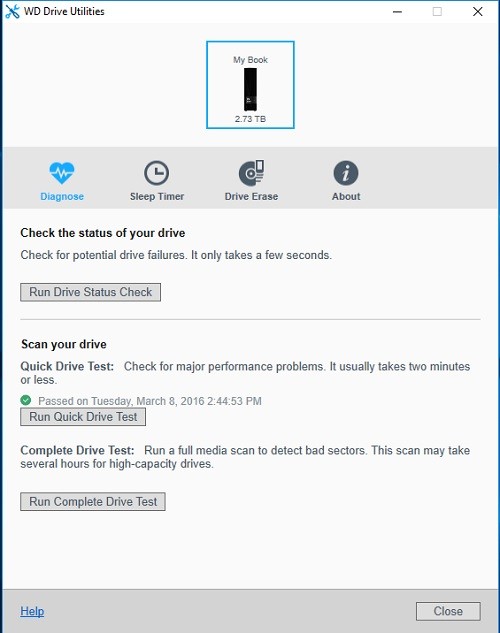Close the window with the X button

point(478,12)
